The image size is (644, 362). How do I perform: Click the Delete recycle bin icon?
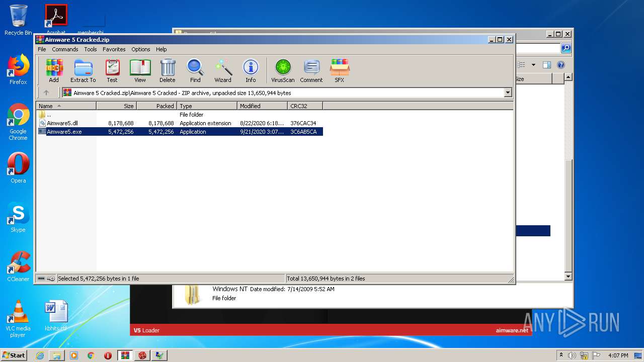pyautogui.click(x=168, y=70)
